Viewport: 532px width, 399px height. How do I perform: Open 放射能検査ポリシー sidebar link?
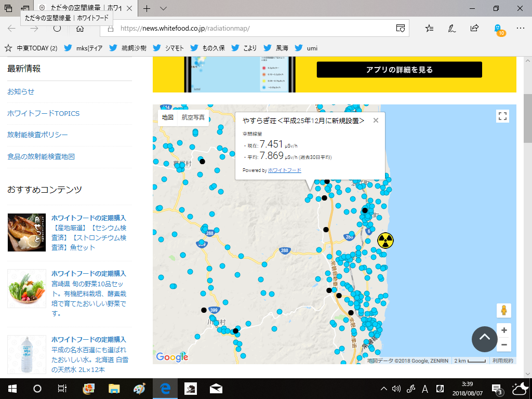click(x=37, y=135)
